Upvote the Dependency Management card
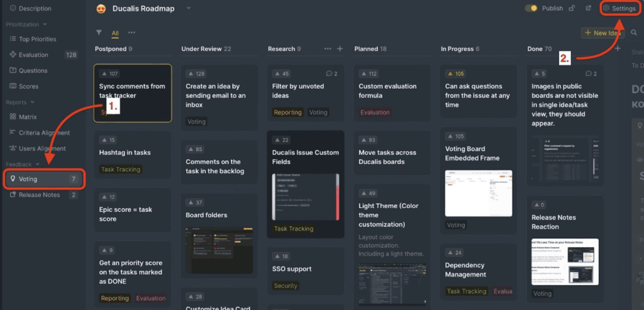Viewport: 644px width, 310px height. tap(455, 253)
